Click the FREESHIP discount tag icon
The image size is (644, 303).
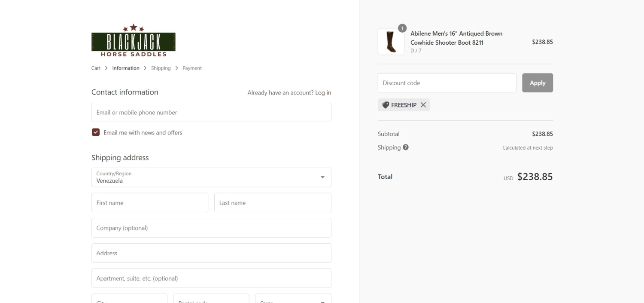386,105
